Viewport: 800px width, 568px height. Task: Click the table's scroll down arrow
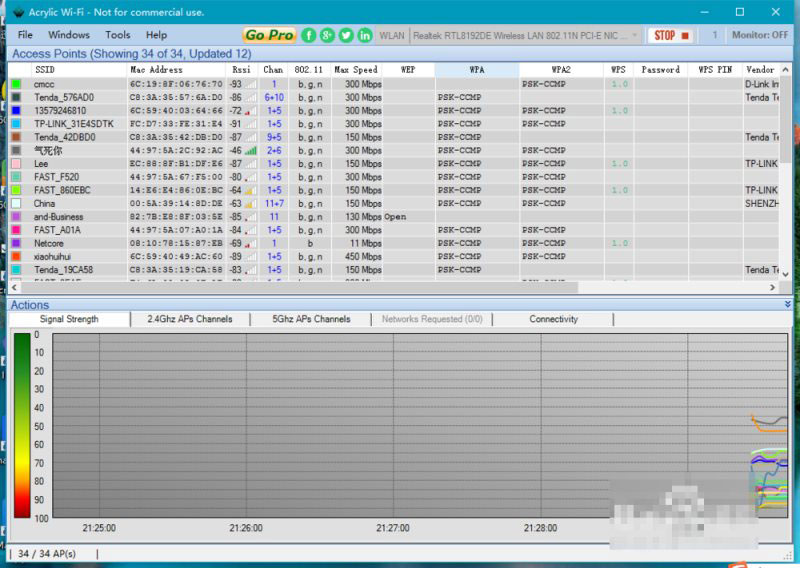786,275
